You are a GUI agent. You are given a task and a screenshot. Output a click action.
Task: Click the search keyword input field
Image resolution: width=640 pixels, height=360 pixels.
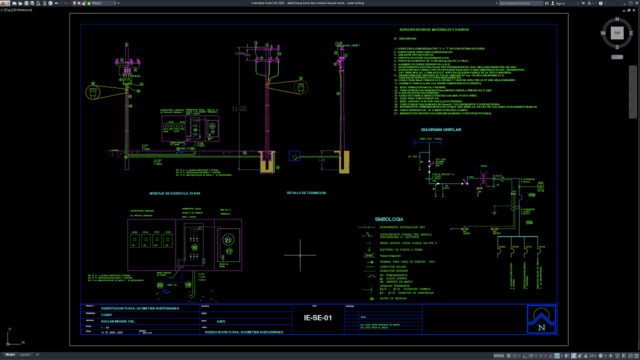click(521, 3)
